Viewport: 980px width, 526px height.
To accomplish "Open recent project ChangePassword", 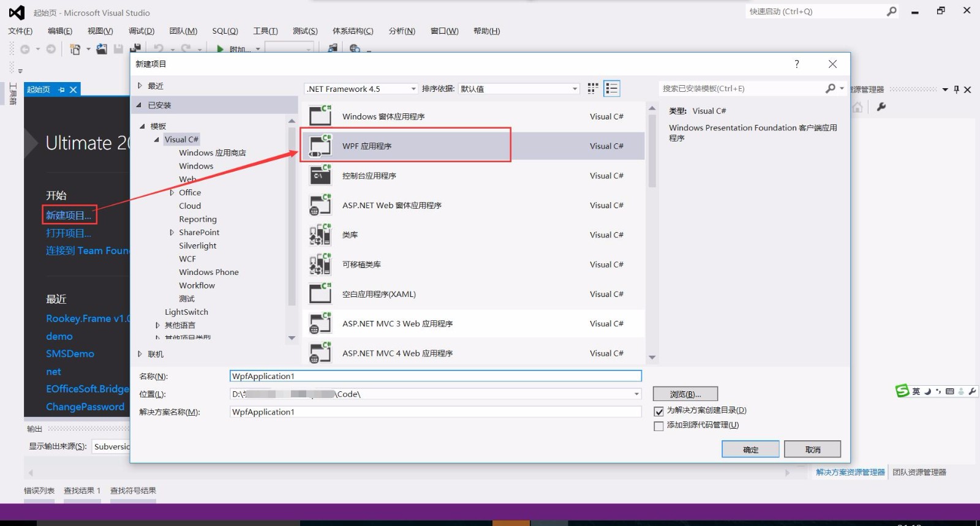I will point(85,407).
